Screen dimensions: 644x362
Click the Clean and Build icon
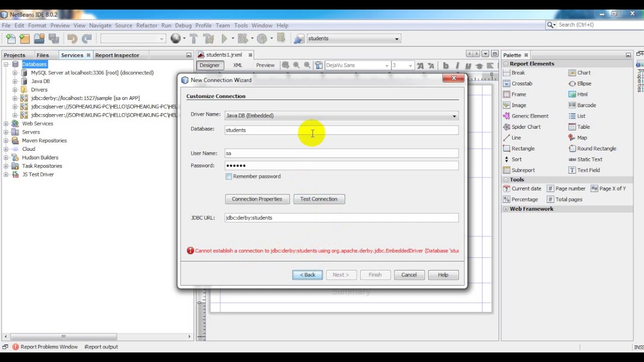point(209,38)
